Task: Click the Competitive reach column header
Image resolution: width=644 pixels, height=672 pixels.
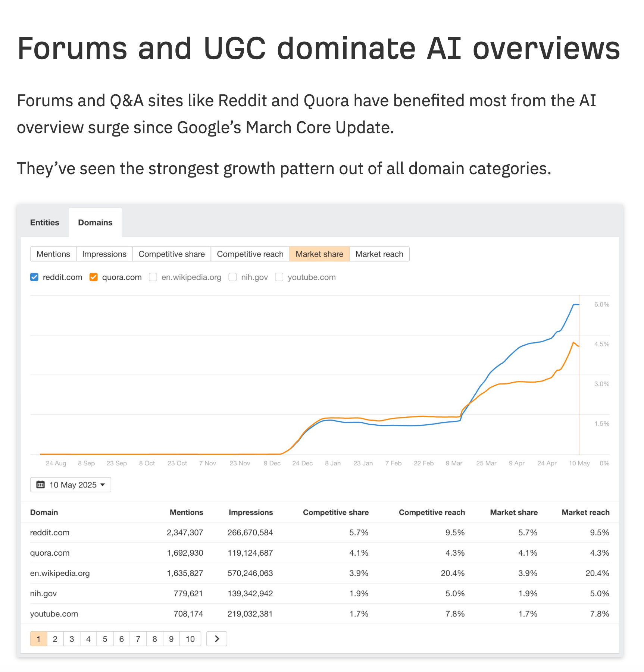Action: 432,512
